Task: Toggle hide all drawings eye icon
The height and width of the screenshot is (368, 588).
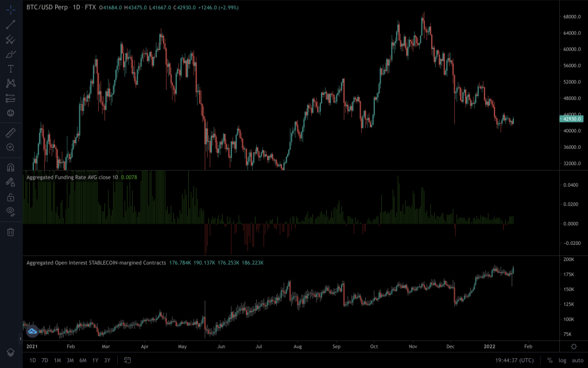Action: (10, 211)
